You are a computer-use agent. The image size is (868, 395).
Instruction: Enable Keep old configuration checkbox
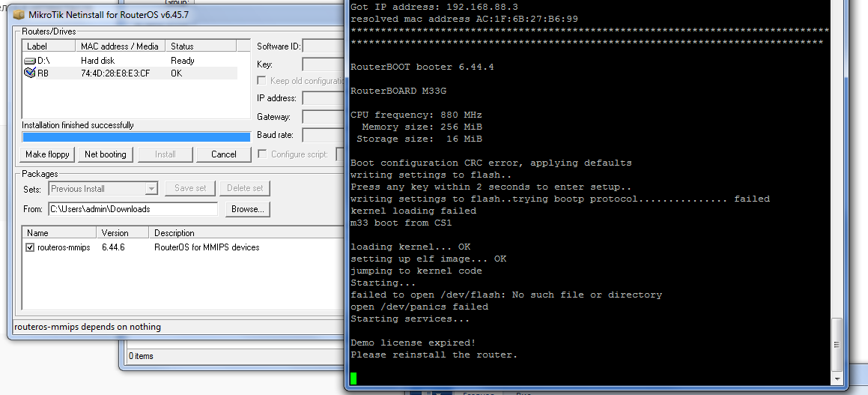(x=262, y=81)
